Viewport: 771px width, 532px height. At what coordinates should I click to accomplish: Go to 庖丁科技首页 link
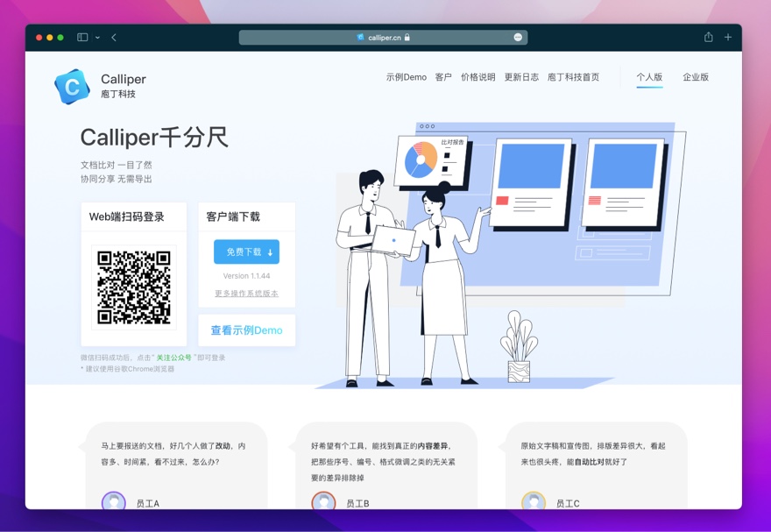(573, 77)
